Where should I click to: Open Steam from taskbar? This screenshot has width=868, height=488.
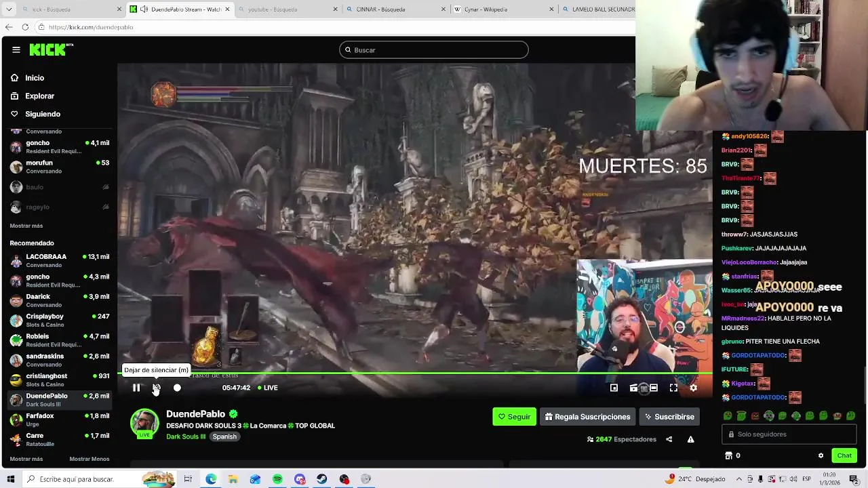pos(321,479)
